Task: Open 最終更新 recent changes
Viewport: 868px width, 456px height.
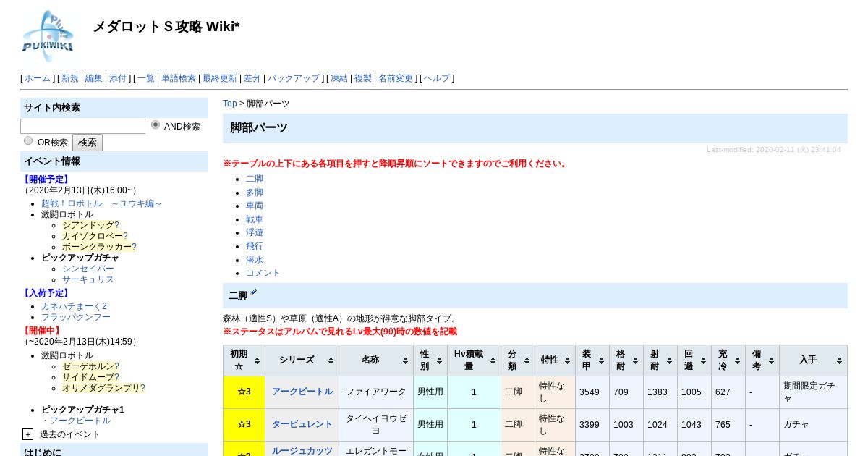Action: pos(220,78)
